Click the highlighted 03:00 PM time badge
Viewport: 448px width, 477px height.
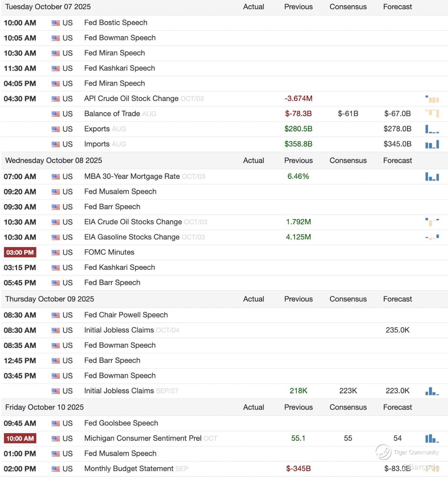tap(20, 252)
